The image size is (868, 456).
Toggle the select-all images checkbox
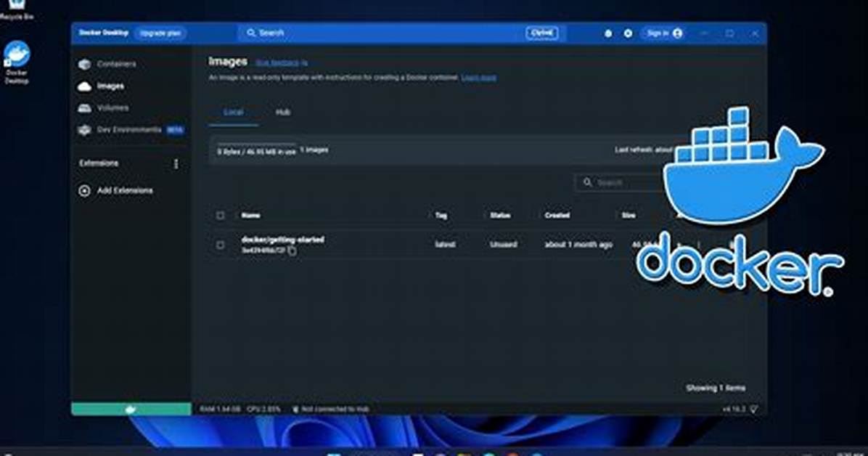(221, 216)
